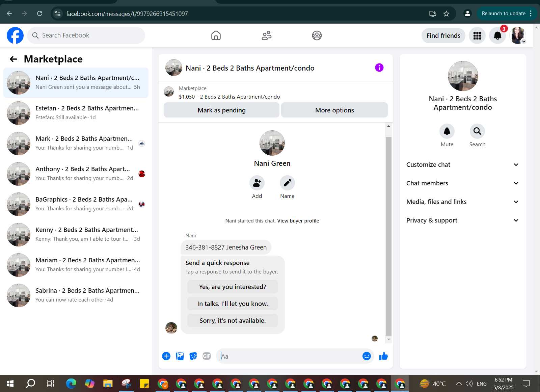Expand Media, files and links section

tap(463, 202)
